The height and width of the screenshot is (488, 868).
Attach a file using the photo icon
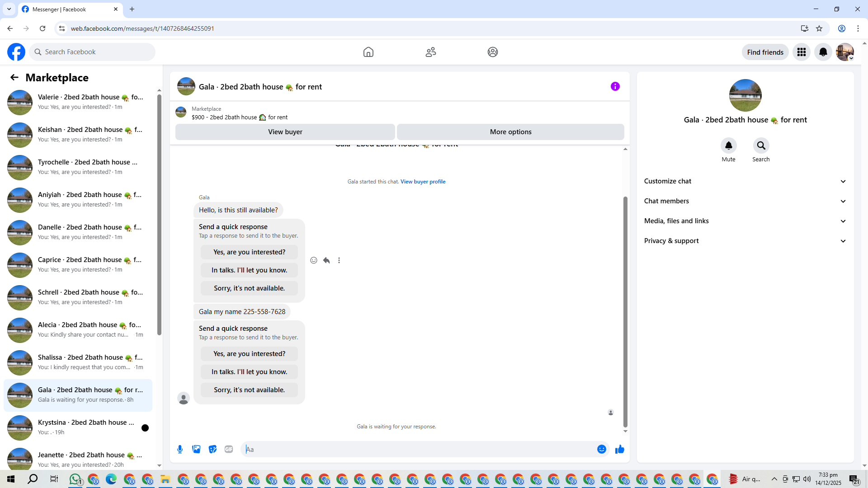(x=196, y=449)
